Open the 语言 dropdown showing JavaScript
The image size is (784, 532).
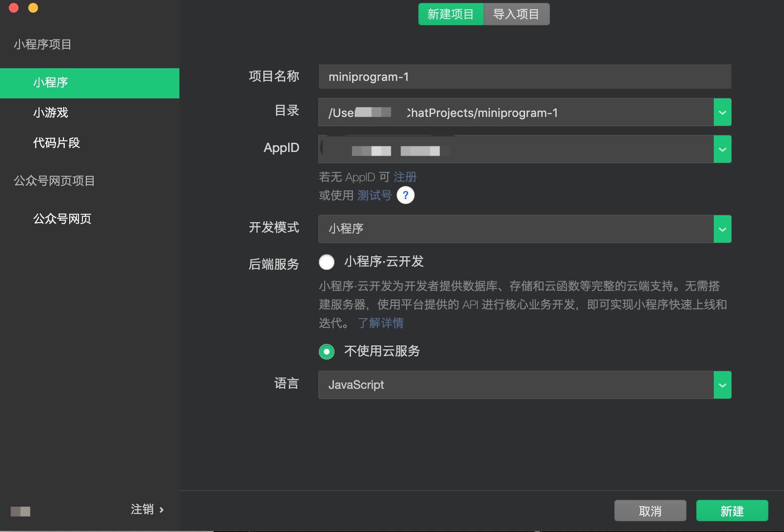[x=722, y=385]
